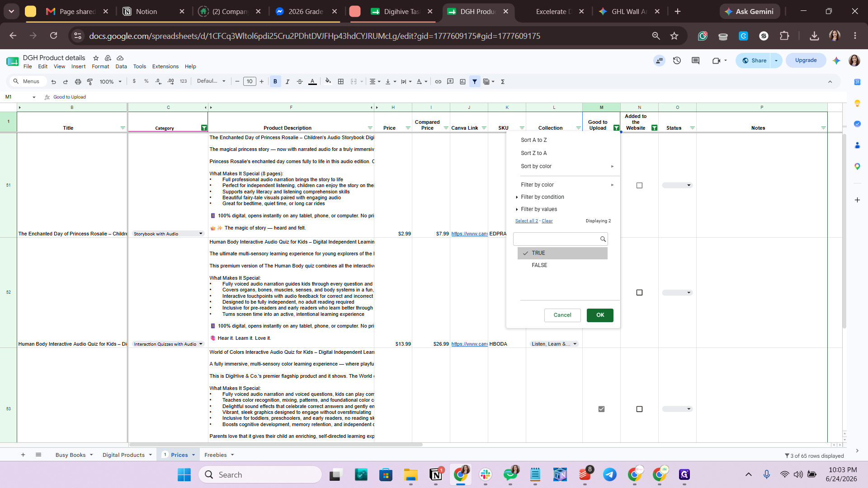This screenshot has height=488, width=868.
Task: Apply Strikethrough formatting
Action: pos(300,82)
